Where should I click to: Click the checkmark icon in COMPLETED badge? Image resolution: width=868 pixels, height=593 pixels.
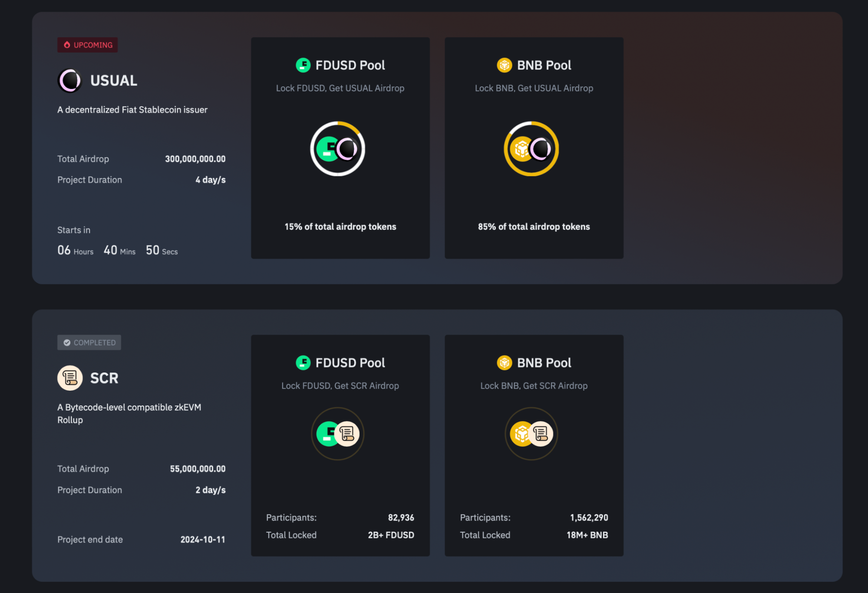(x=67, y=343)
